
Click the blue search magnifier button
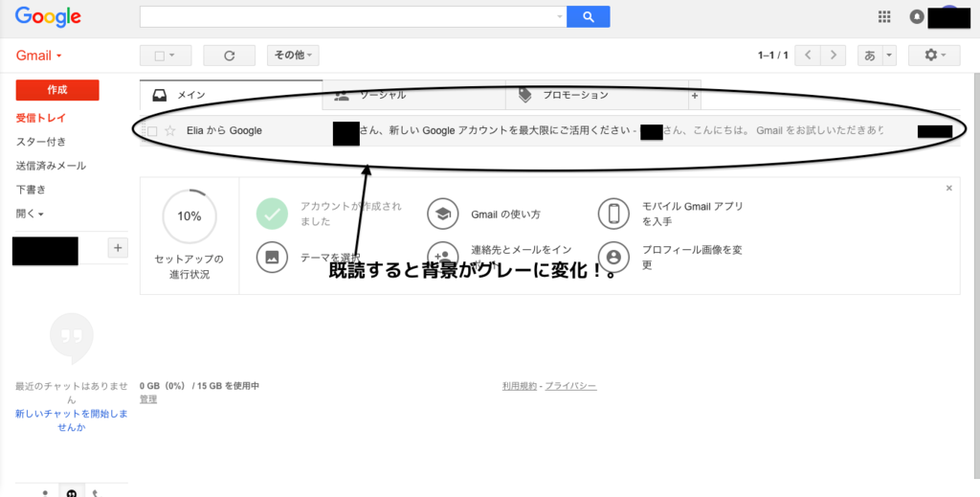point(589,17)
